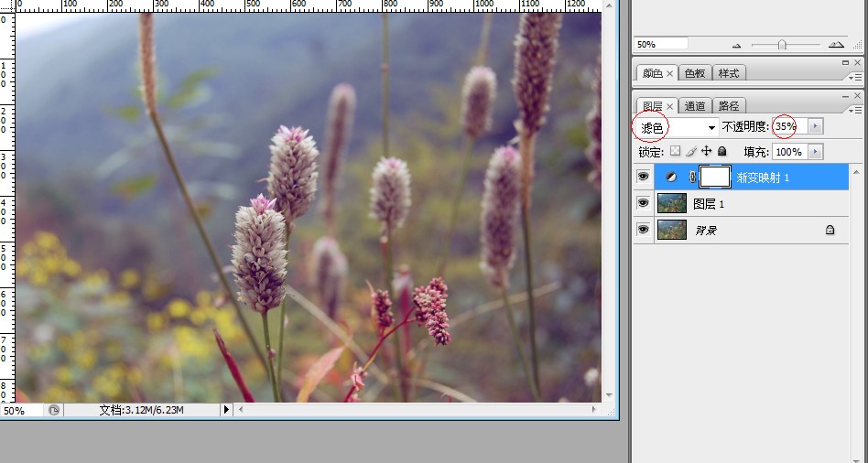Hide the 背景 layer eye icon
This screenshot has width=868, height=463.
643,230
